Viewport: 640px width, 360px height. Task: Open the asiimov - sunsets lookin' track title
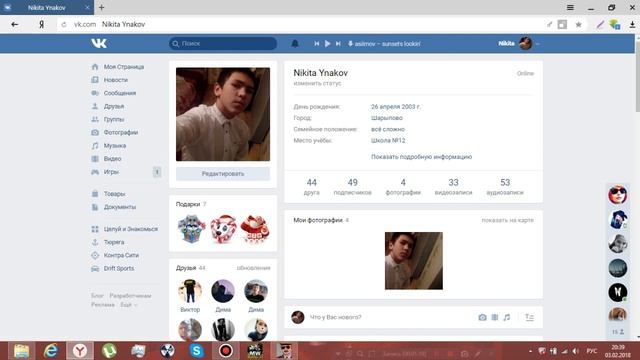click(387, 44)
